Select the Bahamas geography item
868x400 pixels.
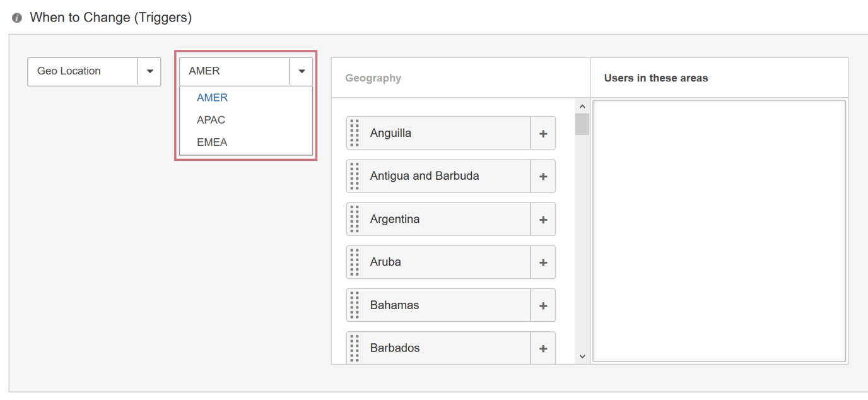point(442,305)
